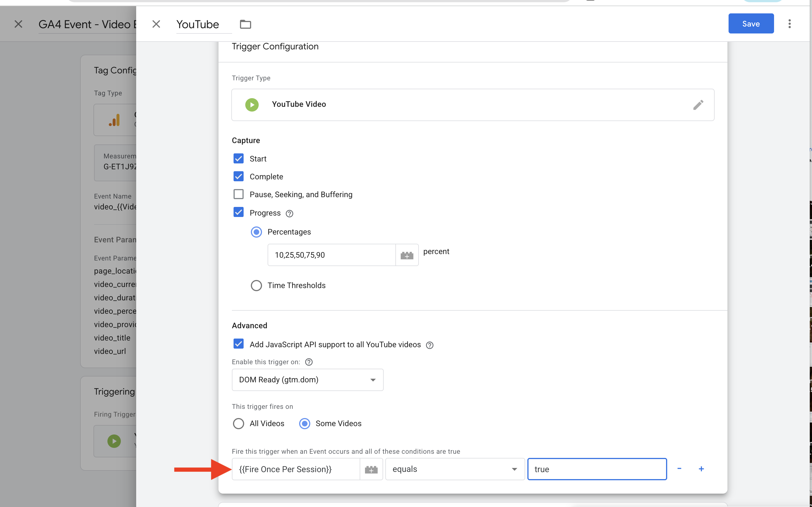Open help icon next to Progress
Screen dimensions: 812x507
pyautogui.click(x=289, y=214)
